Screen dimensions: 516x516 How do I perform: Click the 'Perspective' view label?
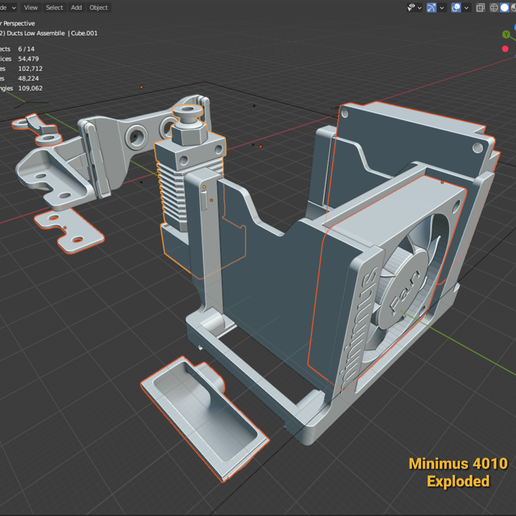[19, 23]
